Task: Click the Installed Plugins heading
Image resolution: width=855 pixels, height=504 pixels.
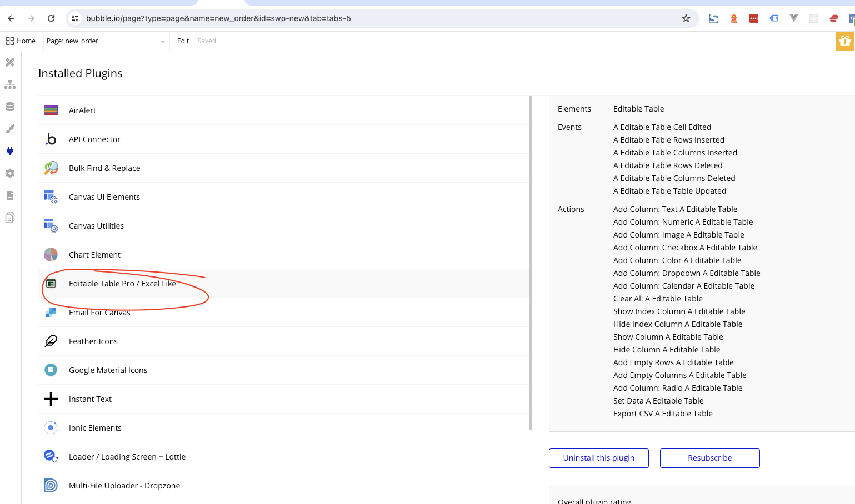Action: 81,73
